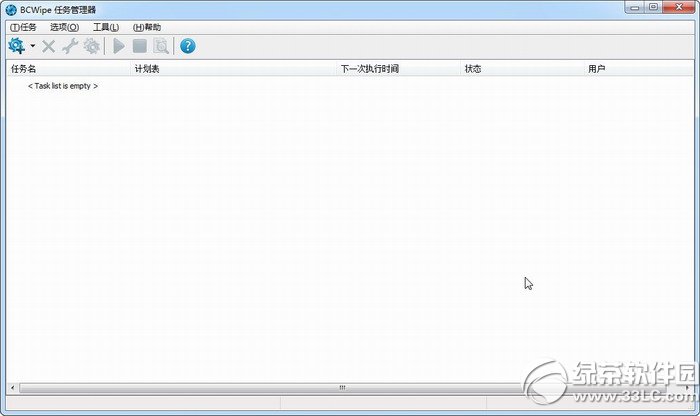Click the horizontal scrollbar left arrow
Screen dimensions: 700x416
(x=12, y=387)
